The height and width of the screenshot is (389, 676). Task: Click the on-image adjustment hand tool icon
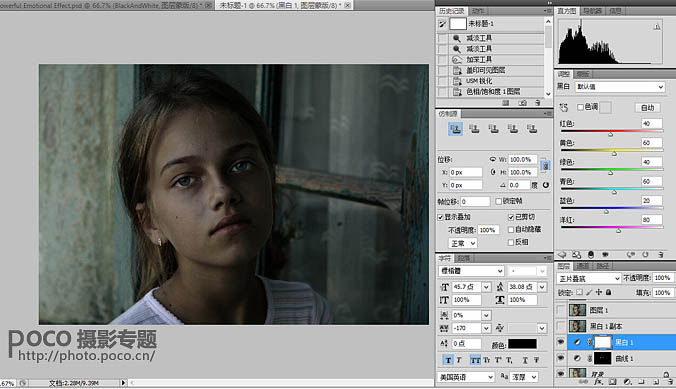[x=564, y=107]
